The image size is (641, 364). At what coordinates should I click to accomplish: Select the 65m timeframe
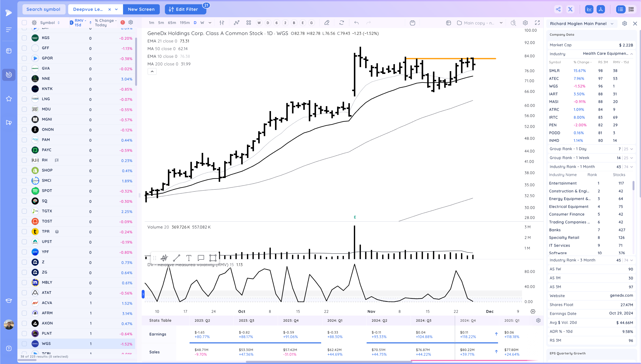click(x=172, y=23)
